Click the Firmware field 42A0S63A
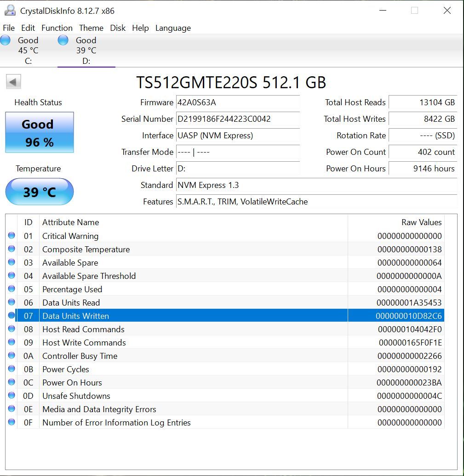The image size is (464, 476). tap(238, 102)
